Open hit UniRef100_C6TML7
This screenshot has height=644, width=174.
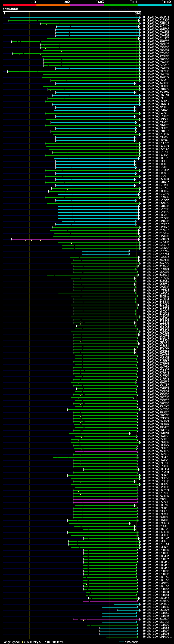tap(156, 23)
